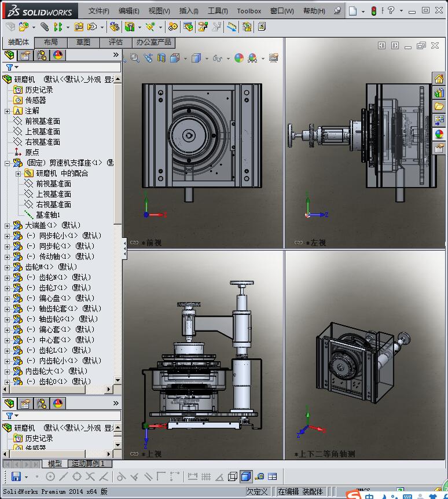The width and height of the screenshot is (448, 499).
Task: Click the Move Component icon
Action: 92,27
